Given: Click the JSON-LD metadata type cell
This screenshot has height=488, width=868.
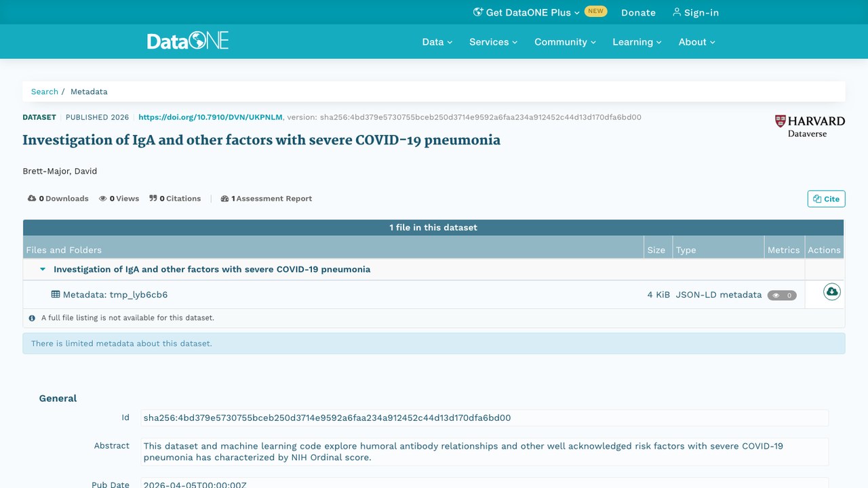Looking at the screenshot, I should (719, 295).
